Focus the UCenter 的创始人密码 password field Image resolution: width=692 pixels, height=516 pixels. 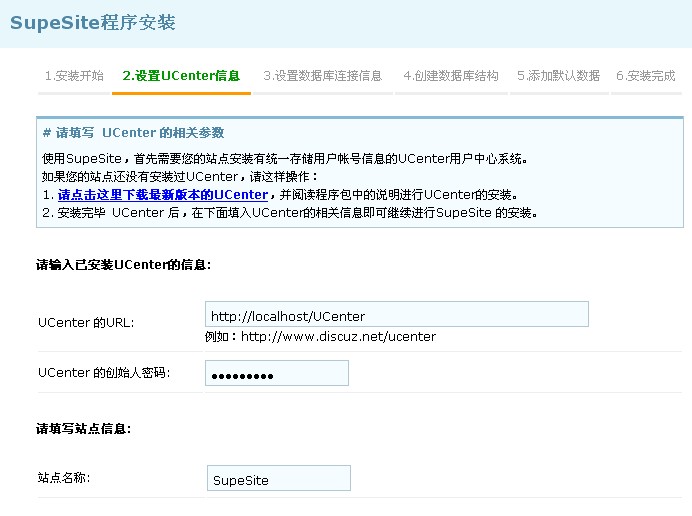coord(277,373)
